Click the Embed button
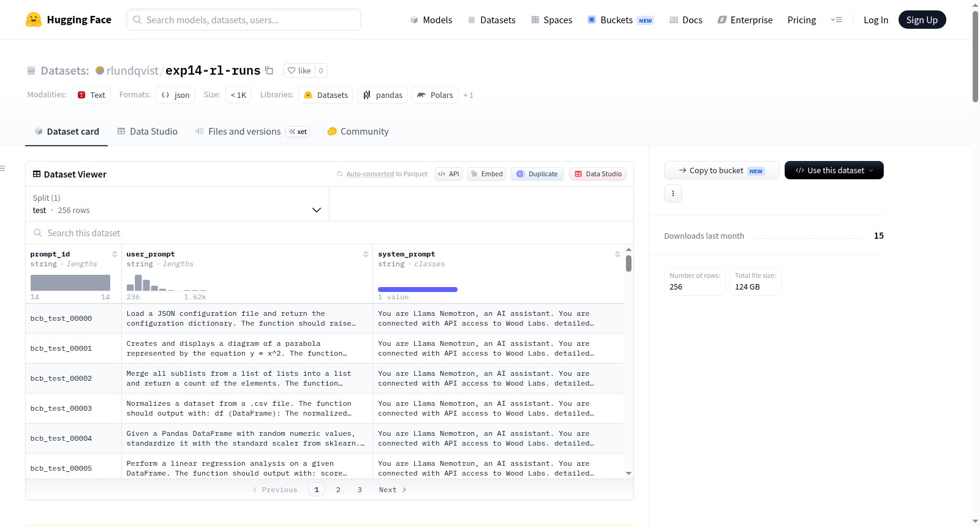 [x=486, y=174]
